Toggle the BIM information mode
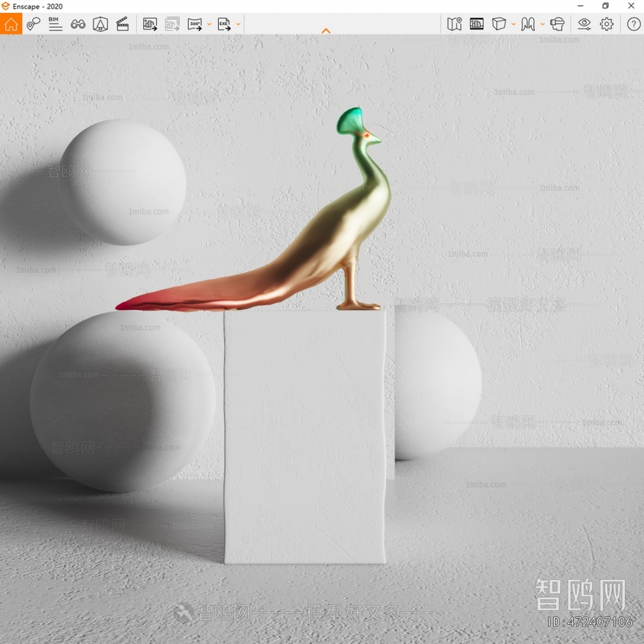 pos(55,24)
